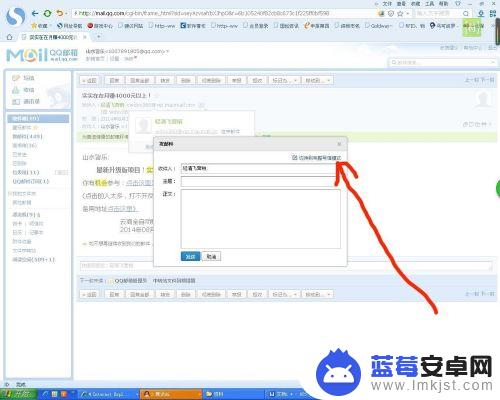Click the bottom toolbar Reply (回复) button
The height and width of the screenshot is (400, 500).
pyautogui.click(x=114, y=294)
